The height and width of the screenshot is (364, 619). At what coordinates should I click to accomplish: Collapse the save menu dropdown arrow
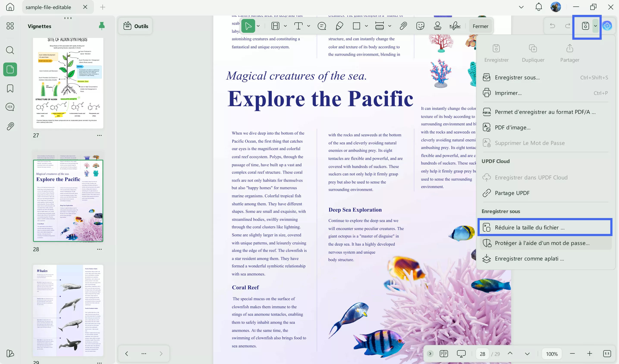595,26
